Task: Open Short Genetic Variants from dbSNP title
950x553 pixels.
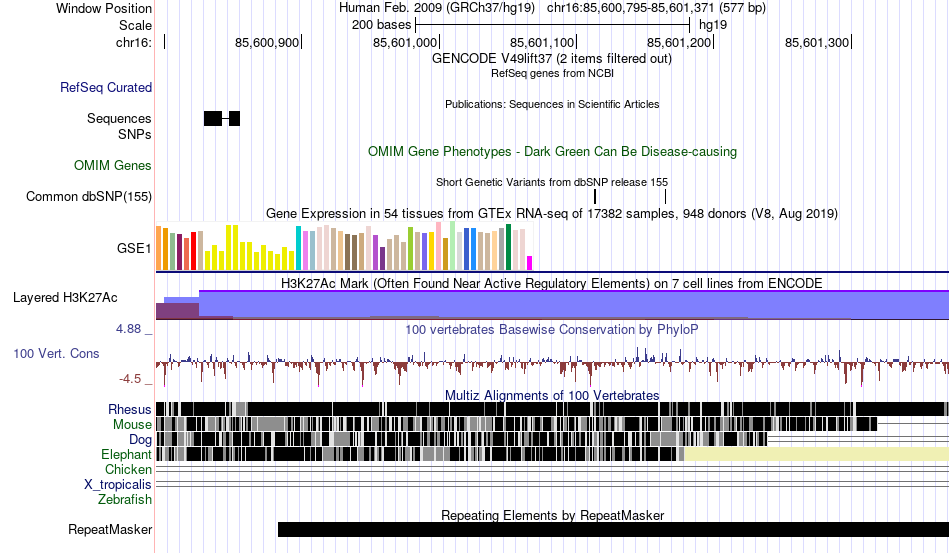Action: click(552, 182)
